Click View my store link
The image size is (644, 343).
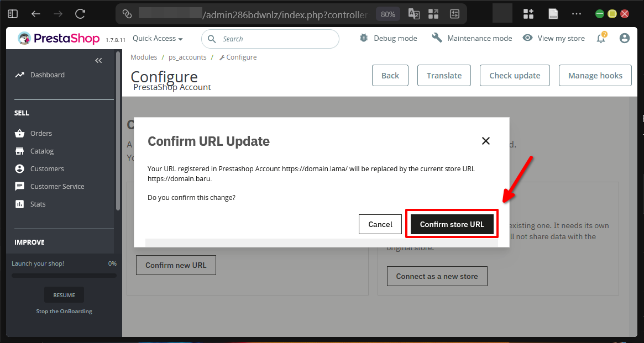coord(554,38)
